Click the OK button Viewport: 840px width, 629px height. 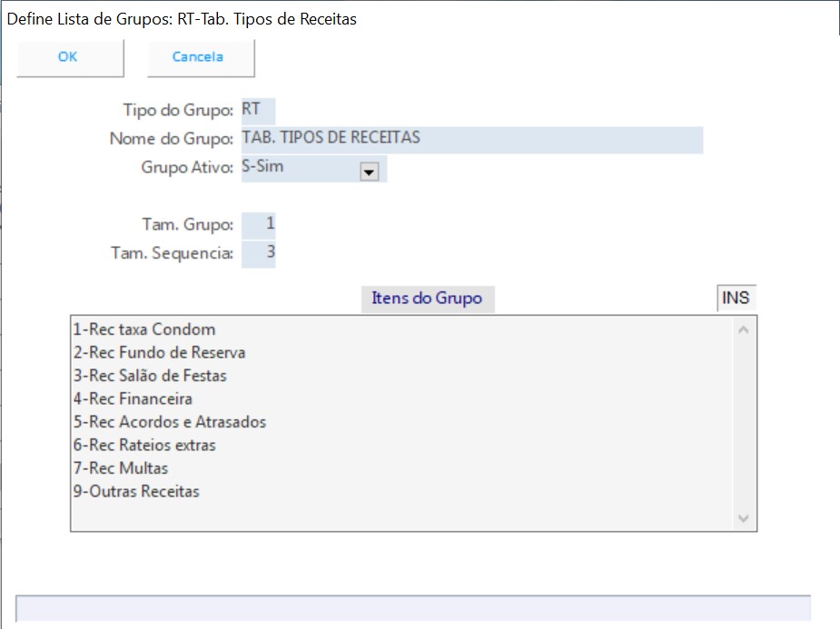(69, 57)
